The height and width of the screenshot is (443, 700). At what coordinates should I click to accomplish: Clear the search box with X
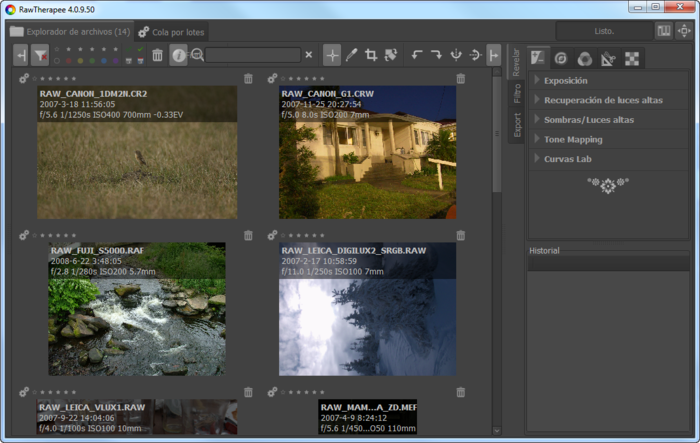click(309, 55)
